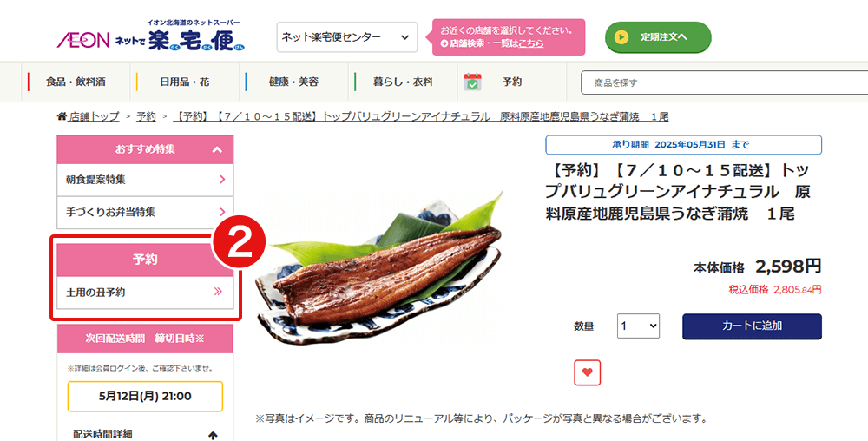
Task: Click the arrow icon next to 手づくりお弁当特集
Action: click(222, 212)
